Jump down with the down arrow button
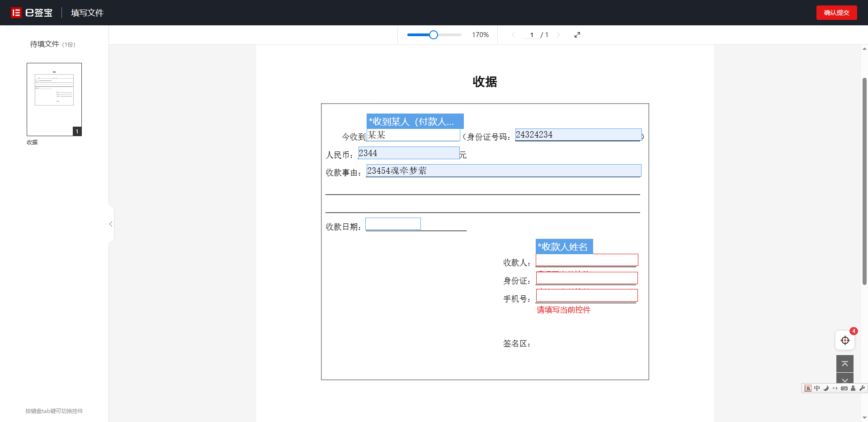868x422 pixels. coord(845,379)
